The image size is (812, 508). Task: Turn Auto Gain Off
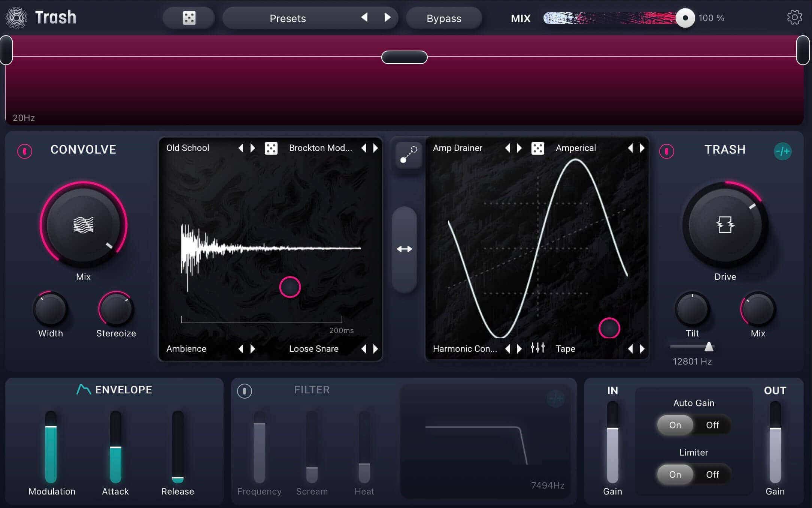pyautogui.click(x=712, y=425)
